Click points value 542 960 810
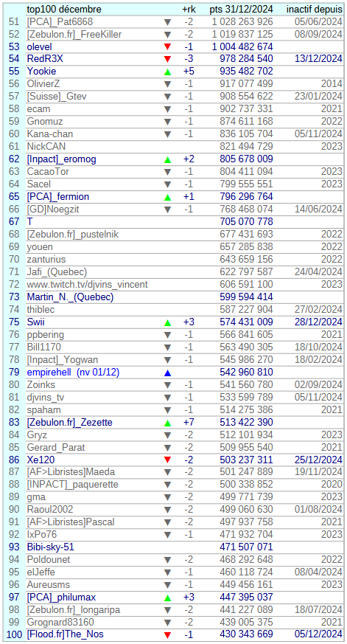 [x=247, y=373]
